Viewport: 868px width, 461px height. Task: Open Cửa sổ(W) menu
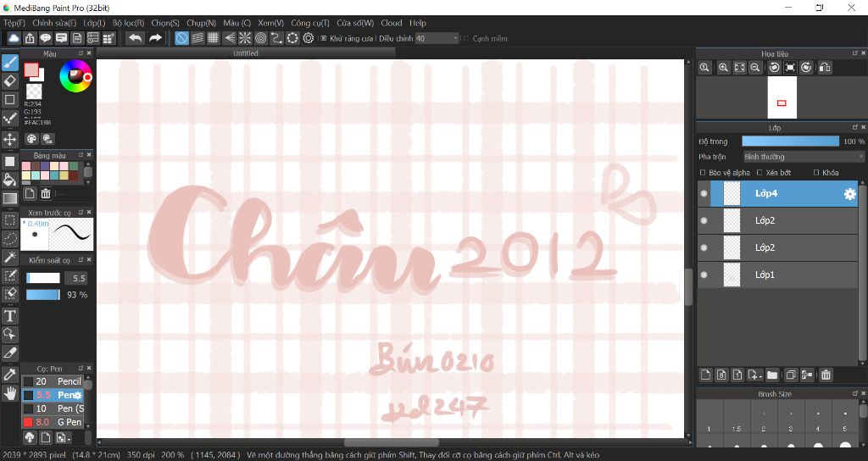(x=355, y=23)
